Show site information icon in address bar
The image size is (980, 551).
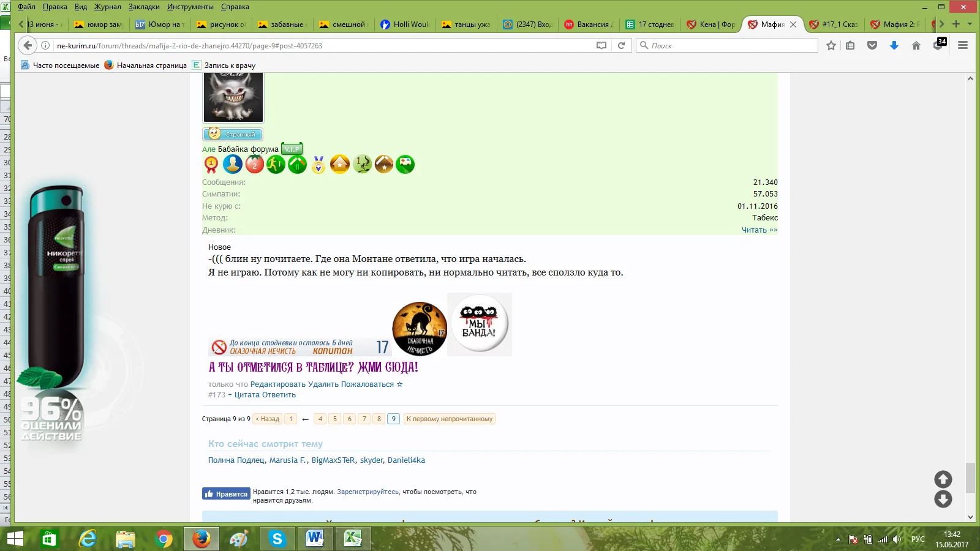click(x=45, y=45)
